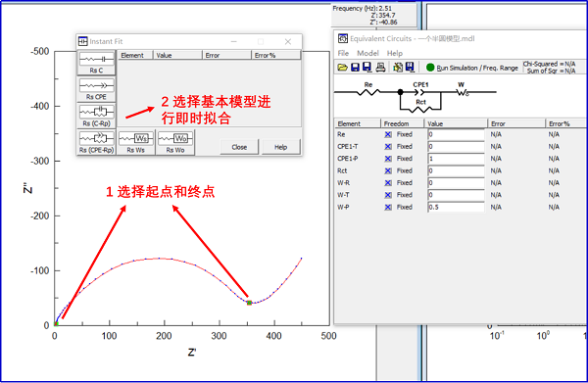Click the Close button in Instant Fit

[x=239, y=147]
